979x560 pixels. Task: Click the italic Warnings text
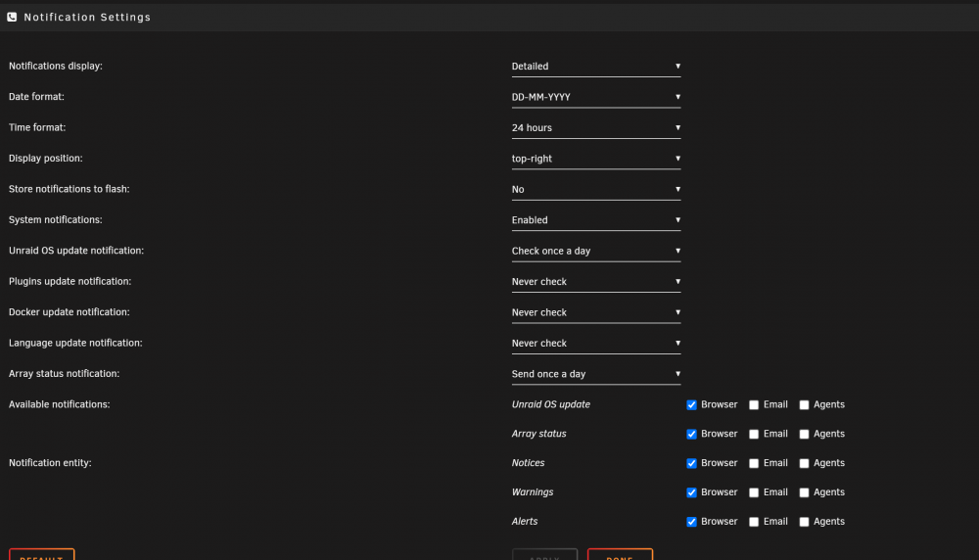[x=533, y=491]
